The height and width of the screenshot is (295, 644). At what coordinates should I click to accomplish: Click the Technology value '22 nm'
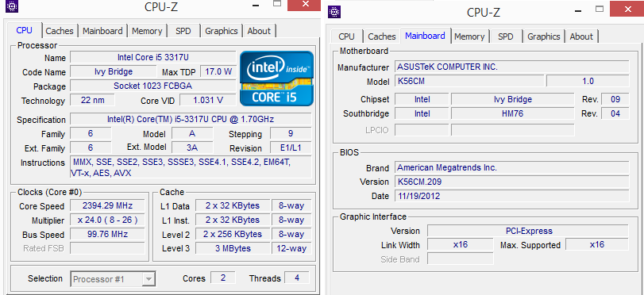tap(92, 100)
